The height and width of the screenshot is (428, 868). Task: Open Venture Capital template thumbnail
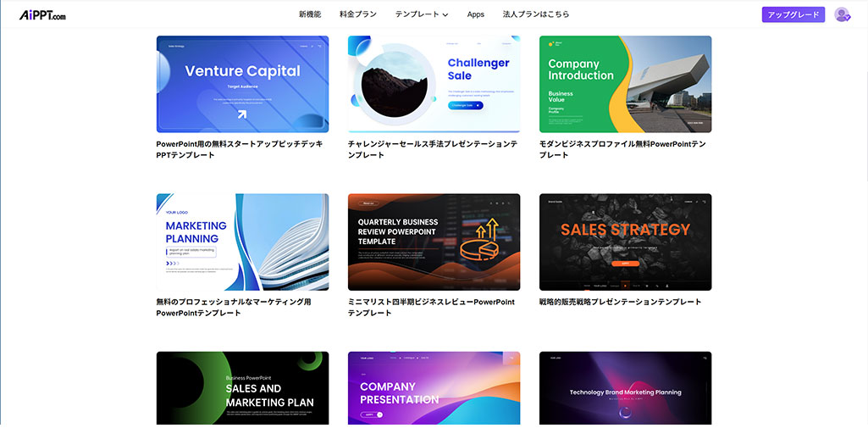pyautogui.click(x=242, y=84)
